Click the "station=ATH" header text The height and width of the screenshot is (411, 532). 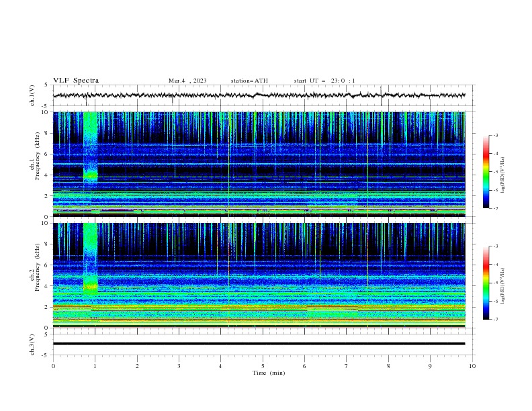pos(249,81)
